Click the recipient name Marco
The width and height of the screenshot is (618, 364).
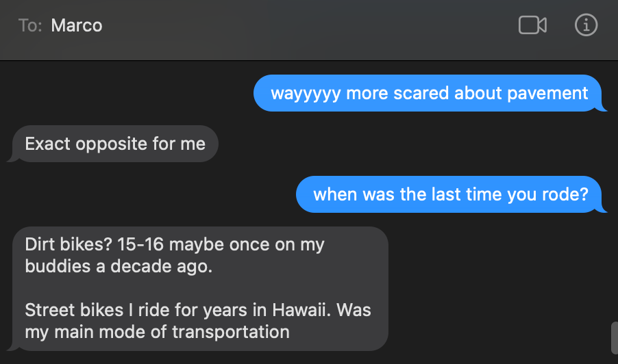pos(77,26)
